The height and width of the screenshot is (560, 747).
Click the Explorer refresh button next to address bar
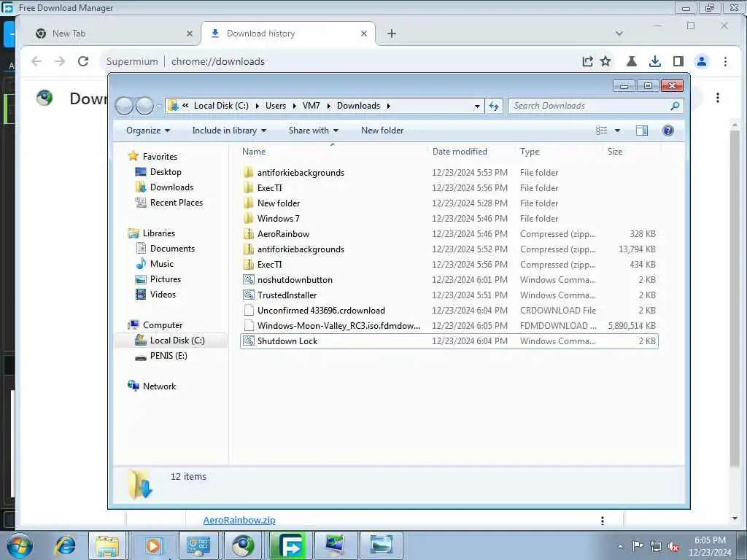[494, 106]
